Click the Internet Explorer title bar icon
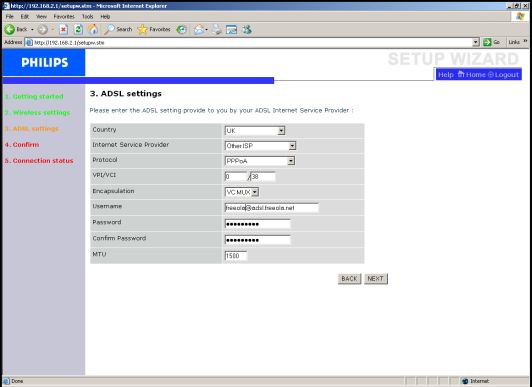Viewport: 532px width, 387px height. pos(6,6)
